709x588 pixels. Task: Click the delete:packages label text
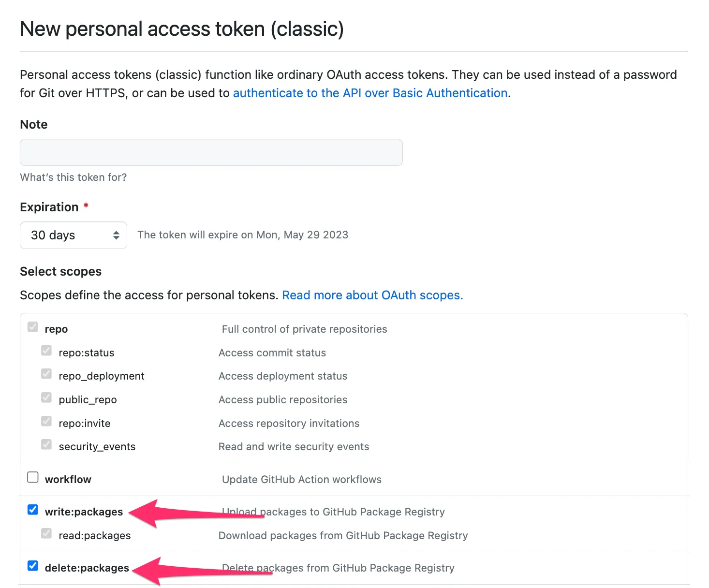pyautogui.click(x=87, y=568)
